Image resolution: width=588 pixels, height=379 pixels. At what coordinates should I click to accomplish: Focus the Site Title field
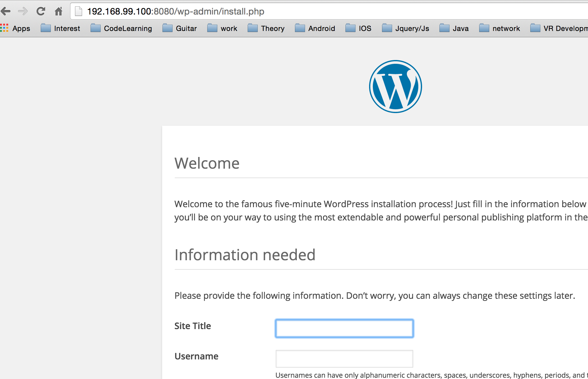(344, 328)
